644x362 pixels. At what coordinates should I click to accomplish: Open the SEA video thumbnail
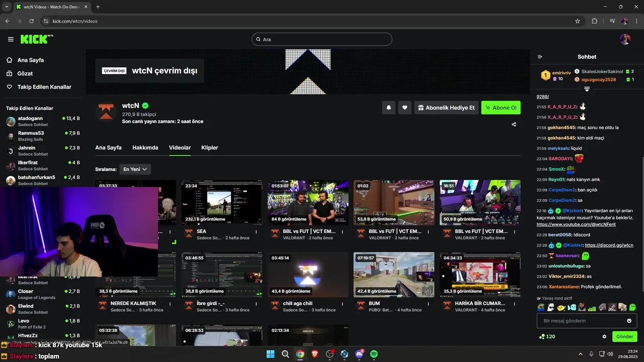pos(222,203)
